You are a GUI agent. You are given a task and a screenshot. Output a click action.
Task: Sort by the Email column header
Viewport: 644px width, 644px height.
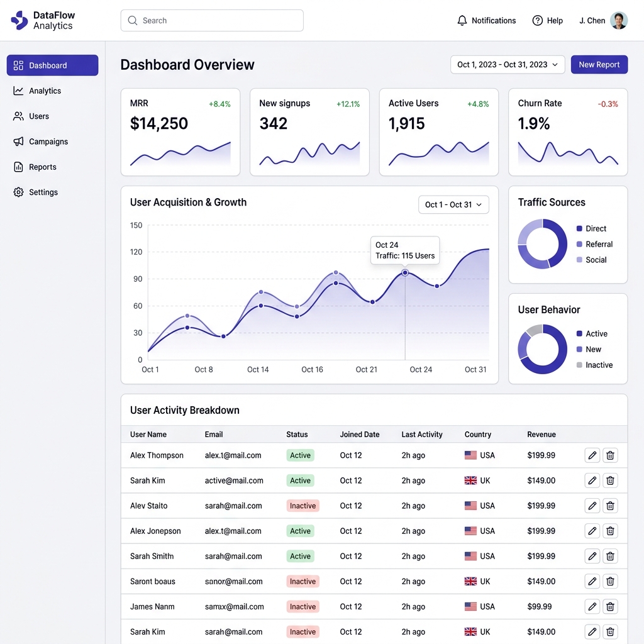(214, 434)
